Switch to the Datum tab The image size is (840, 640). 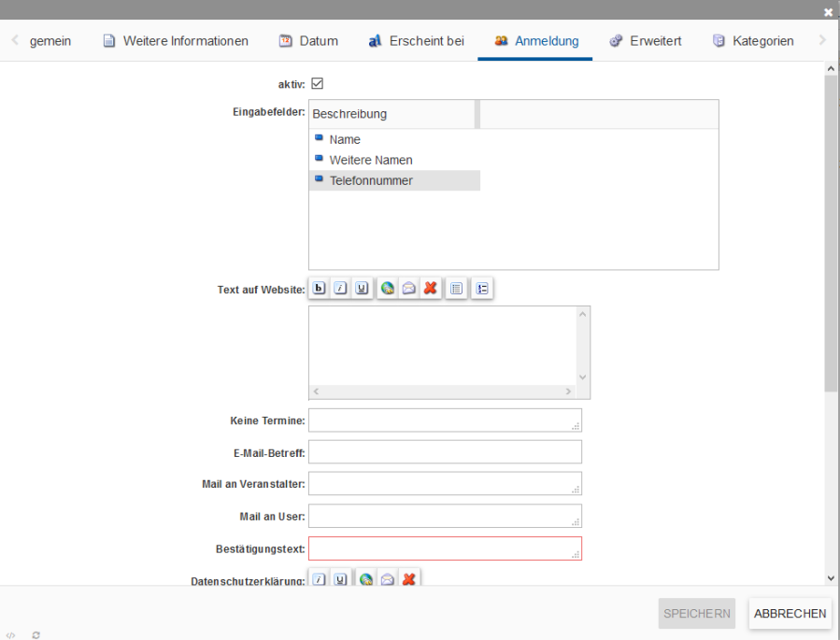[x=308, y=41]
